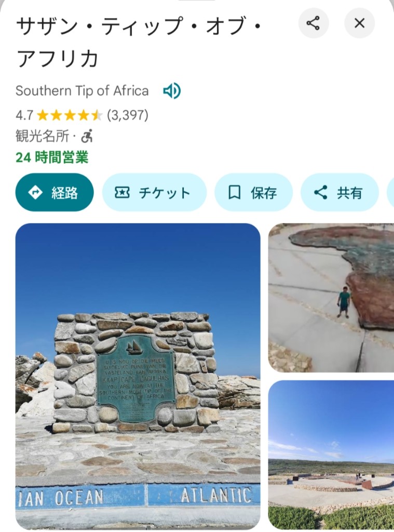The height and width of the screenshot is (532, 394).
Task: Play the Southern Tip of Africa pronunciation audio
Action: tap(172, 91)
